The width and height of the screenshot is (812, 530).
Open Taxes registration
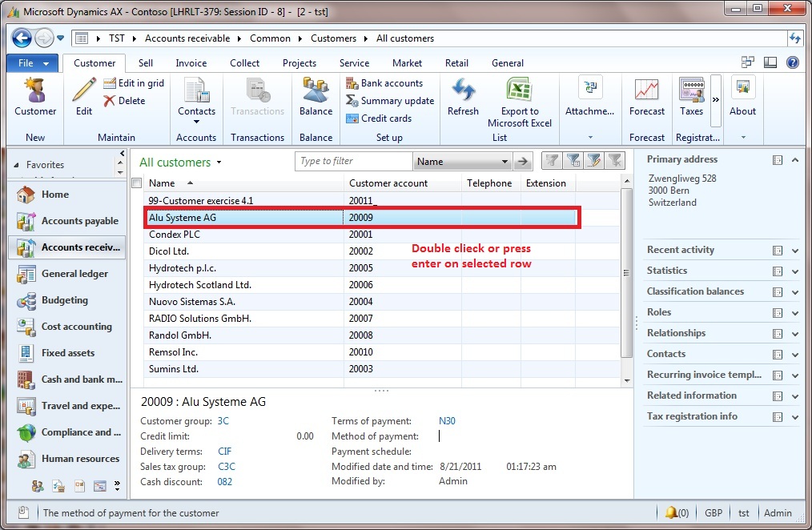tap(691, 97)
